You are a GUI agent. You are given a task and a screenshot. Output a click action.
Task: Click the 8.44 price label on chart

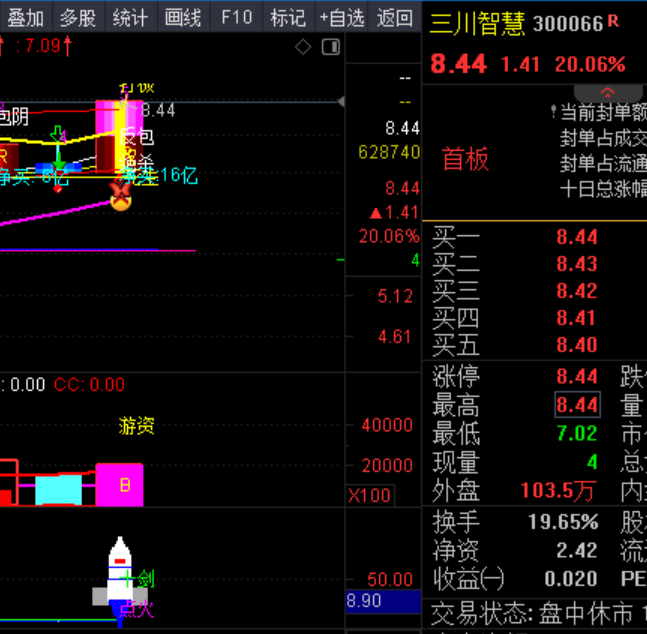coord(158,110)
